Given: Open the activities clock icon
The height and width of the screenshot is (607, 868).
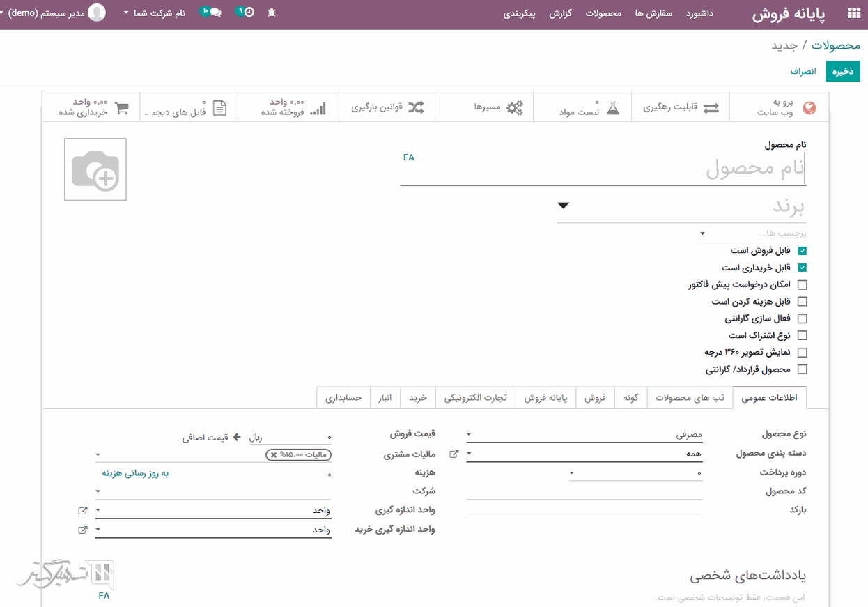Looking at the screenshot, I should (249, 13).
